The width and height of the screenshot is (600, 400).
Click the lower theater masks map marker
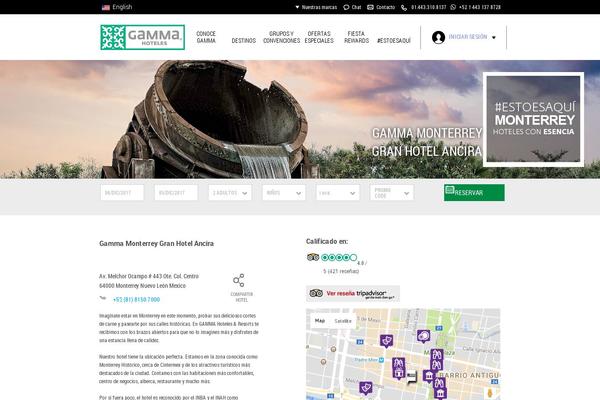click(366, 388)
